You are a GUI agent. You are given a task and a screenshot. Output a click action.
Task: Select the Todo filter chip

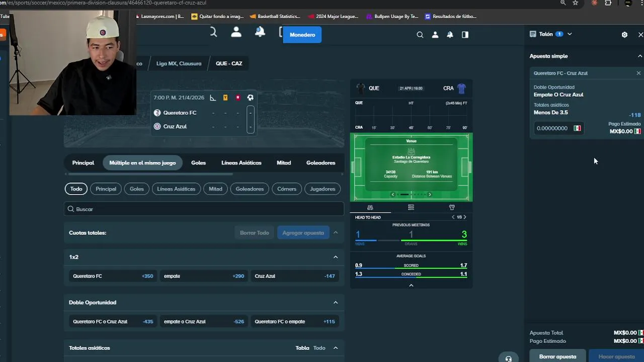[76, 189]
